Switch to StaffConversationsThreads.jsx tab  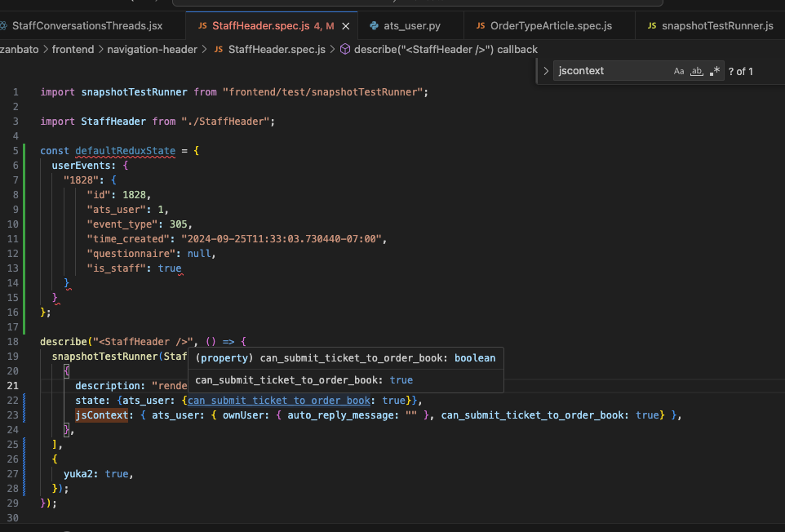(x=86, y=26)
